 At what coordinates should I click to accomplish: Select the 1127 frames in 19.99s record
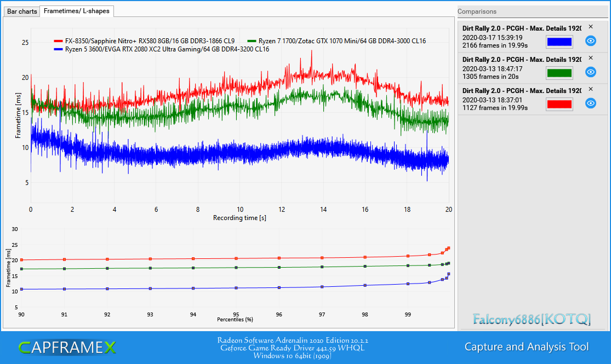point(495,107)
